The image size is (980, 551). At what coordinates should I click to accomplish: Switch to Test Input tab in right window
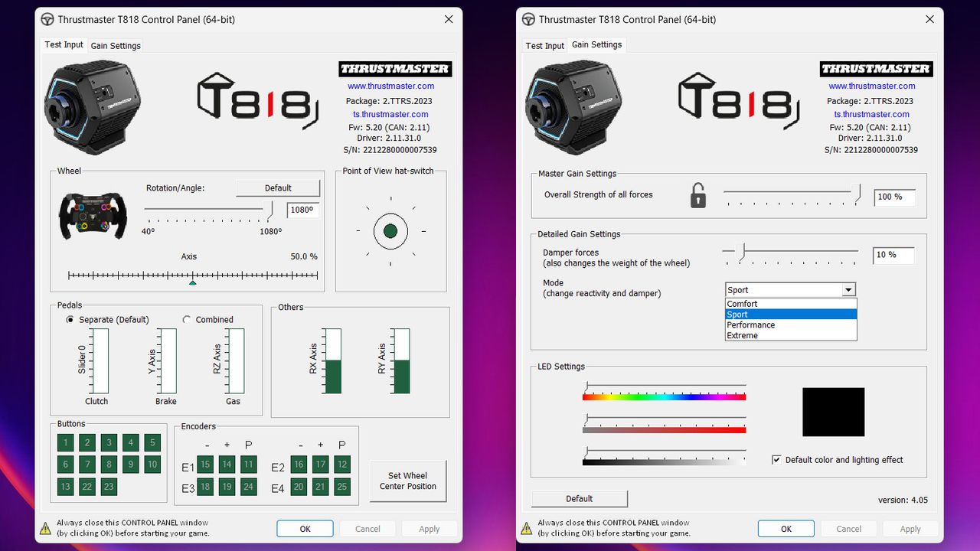coord(544,46)
